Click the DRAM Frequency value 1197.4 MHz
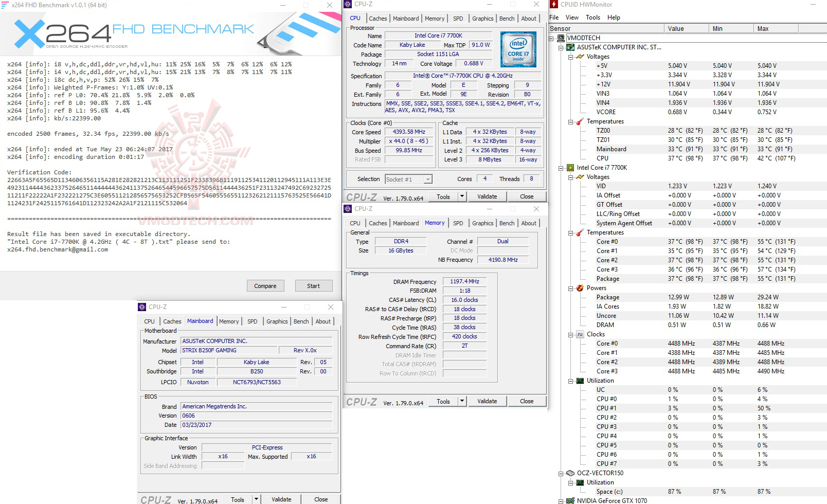Viewport: 827px width, 504px height. 464,282
